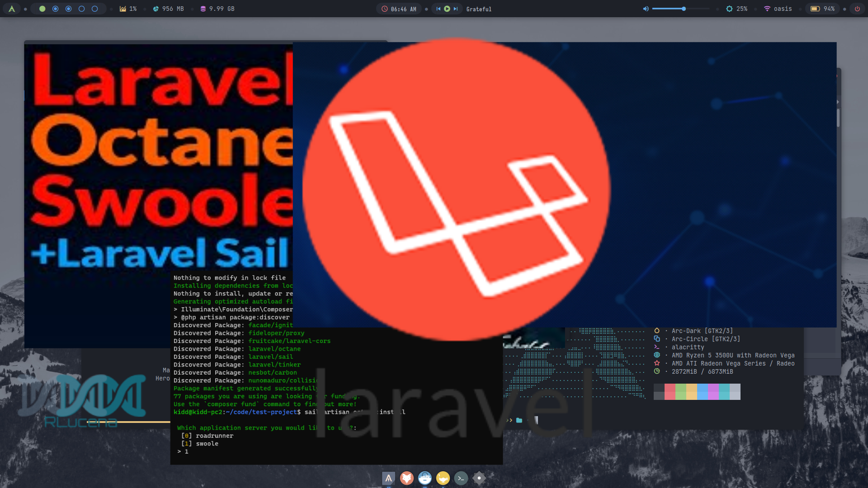
Task: Click the CPU chip glyph beside AMD Ryzen
Action: [x=657, y=355]
